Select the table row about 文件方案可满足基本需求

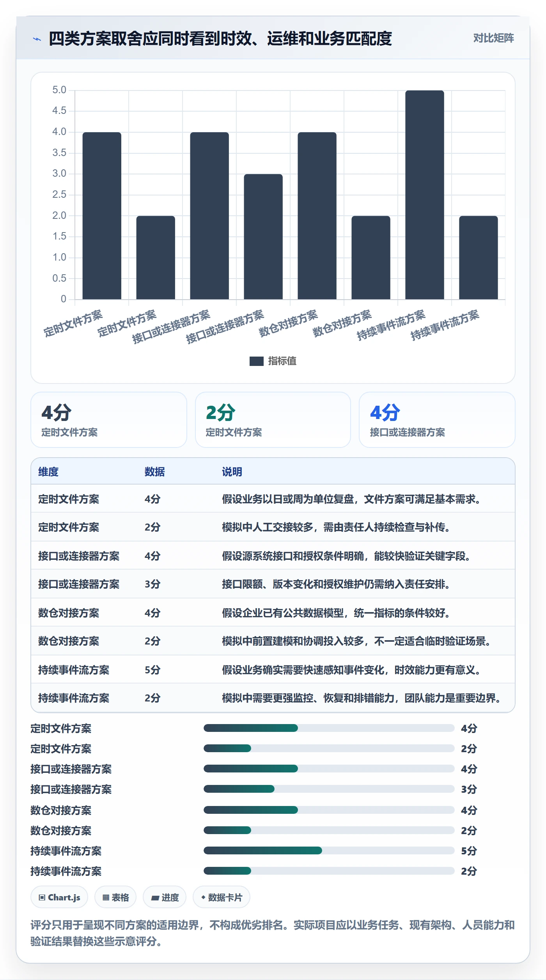pyautogui.click(x=273, y=499)
